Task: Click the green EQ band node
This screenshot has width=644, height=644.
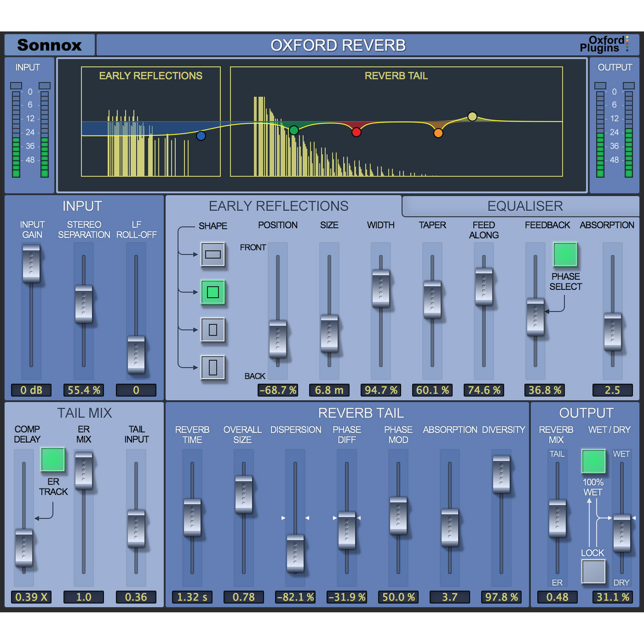Action: [294, 130]
